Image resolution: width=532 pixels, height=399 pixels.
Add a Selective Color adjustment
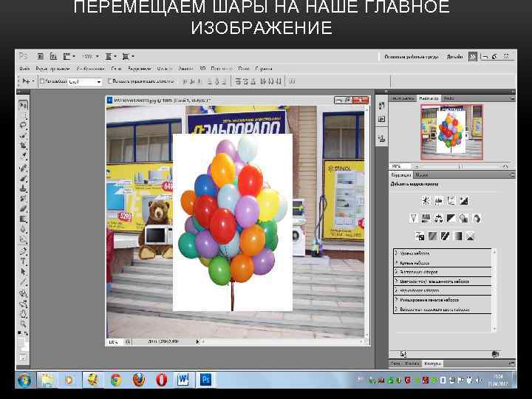470,236
